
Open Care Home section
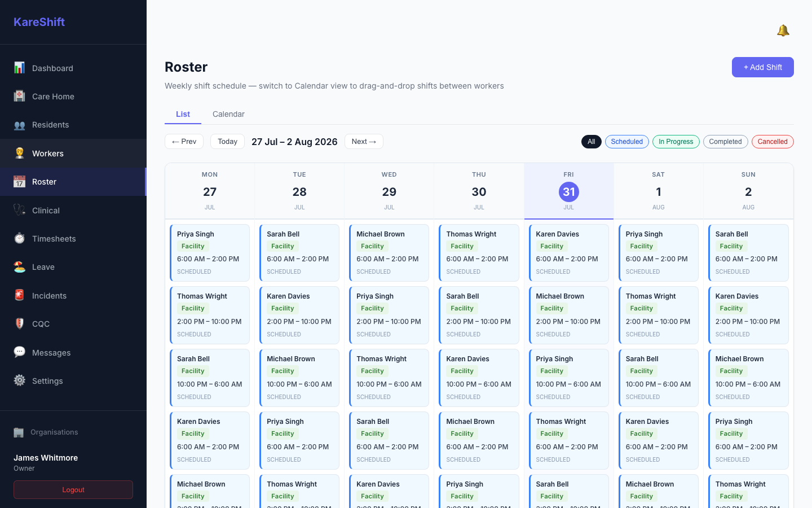[73, 97]
